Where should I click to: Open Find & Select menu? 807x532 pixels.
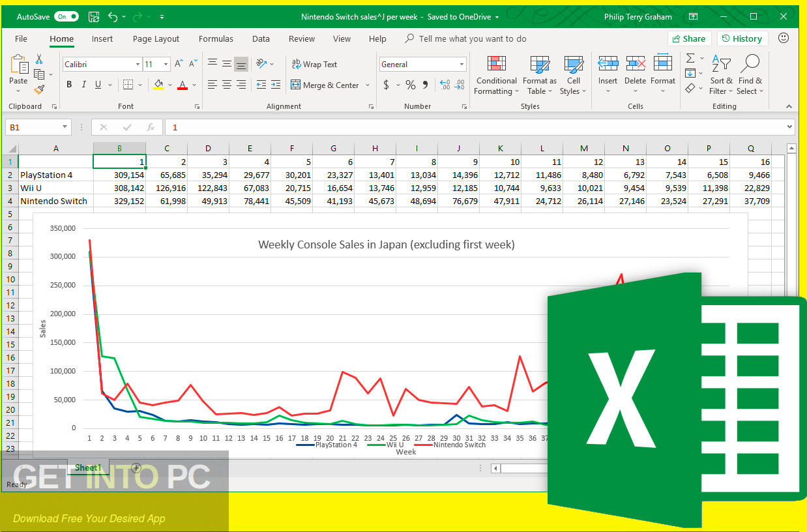click(750, 75)
